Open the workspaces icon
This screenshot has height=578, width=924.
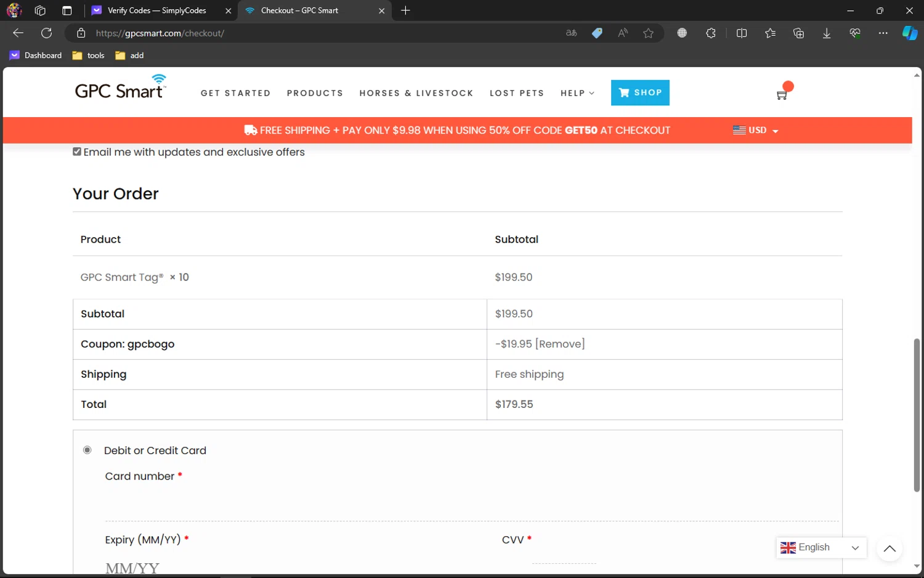pos(40,10)
